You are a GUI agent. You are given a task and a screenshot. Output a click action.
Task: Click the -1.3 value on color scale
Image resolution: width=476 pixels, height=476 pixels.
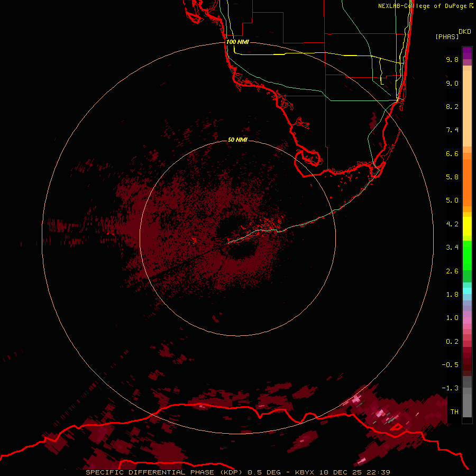[x=450, y=388]
